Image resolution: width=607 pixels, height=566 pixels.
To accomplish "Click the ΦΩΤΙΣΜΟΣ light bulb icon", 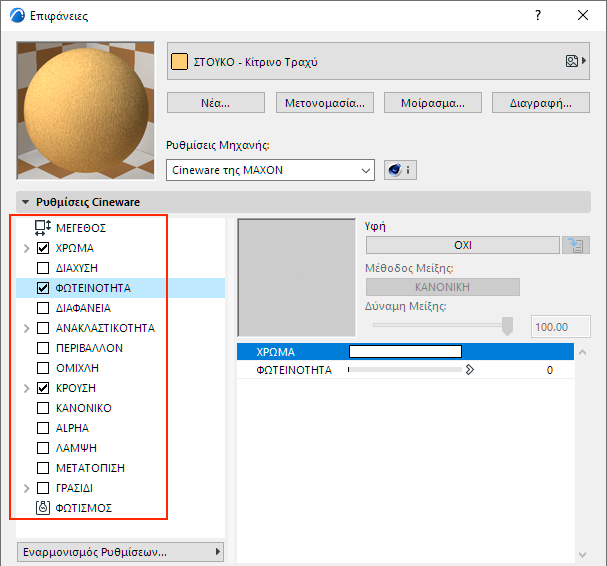I will [43, 508].
